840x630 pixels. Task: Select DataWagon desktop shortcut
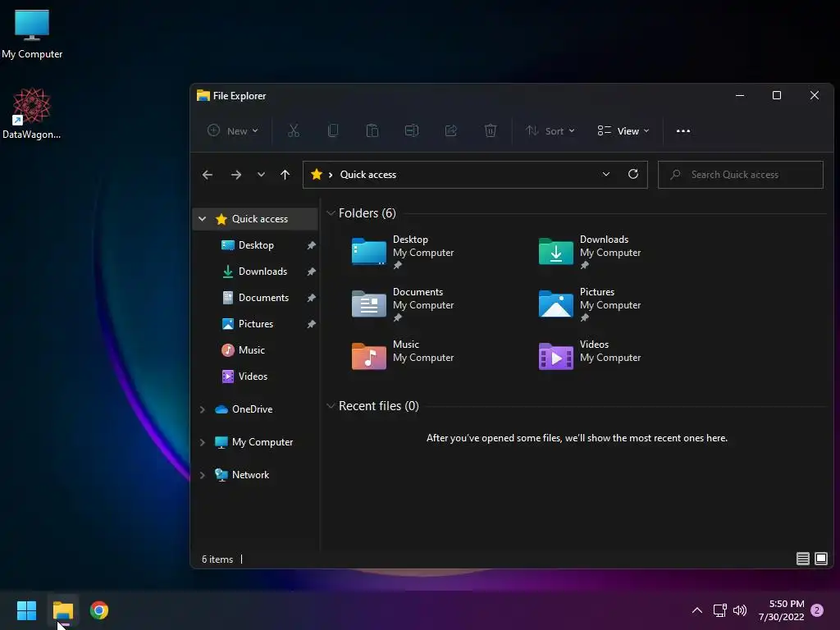tap(32, 113)
